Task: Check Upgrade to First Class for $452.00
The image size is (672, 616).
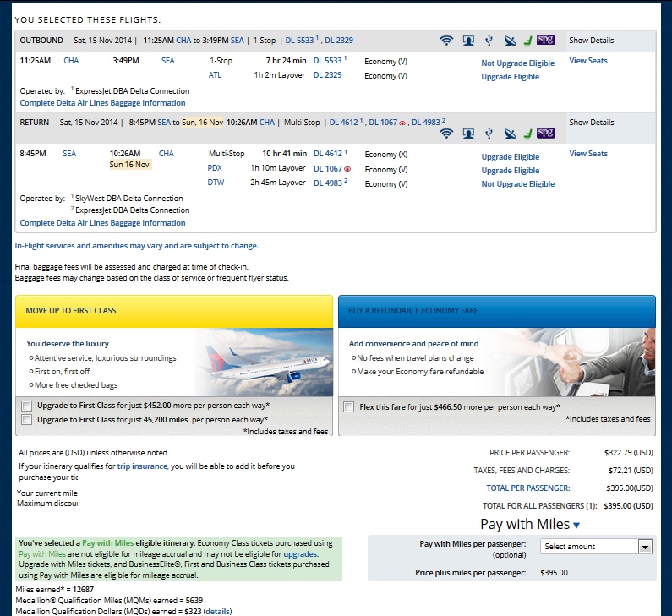Action: pos(28,406)
